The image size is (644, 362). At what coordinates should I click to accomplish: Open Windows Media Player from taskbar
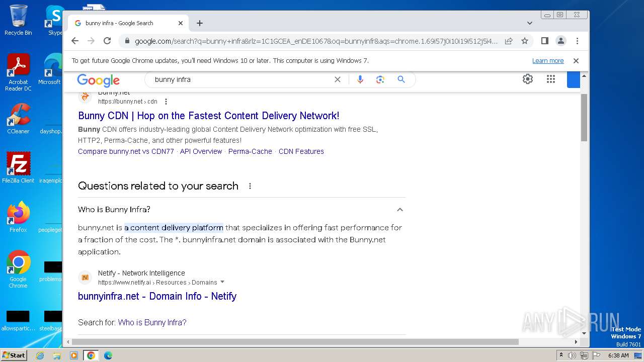point(74,355)
